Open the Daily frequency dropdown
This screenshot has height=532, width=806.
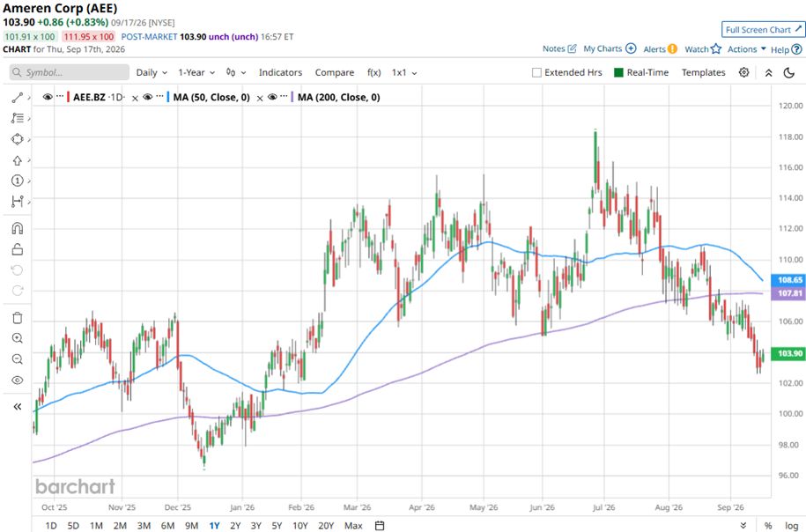(152, 72)
